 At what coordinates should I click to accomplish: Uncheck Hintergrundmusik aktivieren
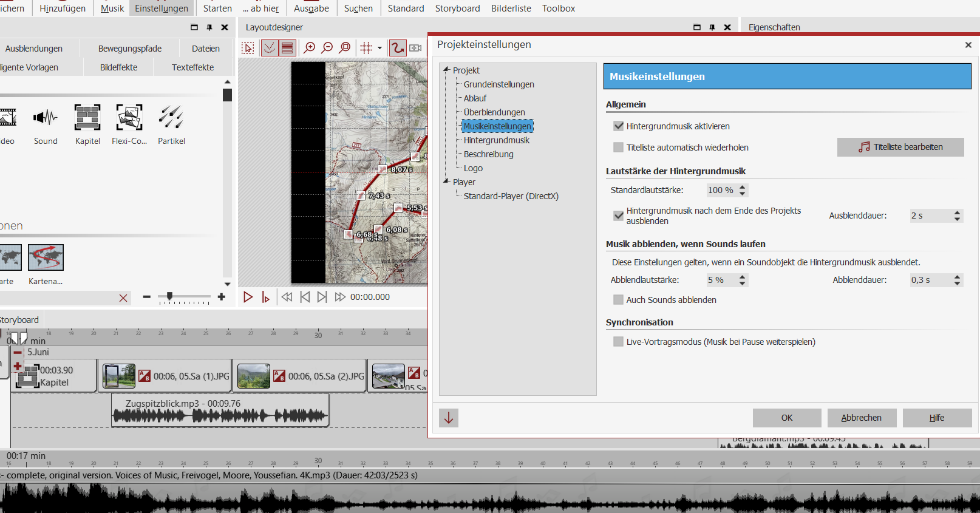[x=619, y=126]
